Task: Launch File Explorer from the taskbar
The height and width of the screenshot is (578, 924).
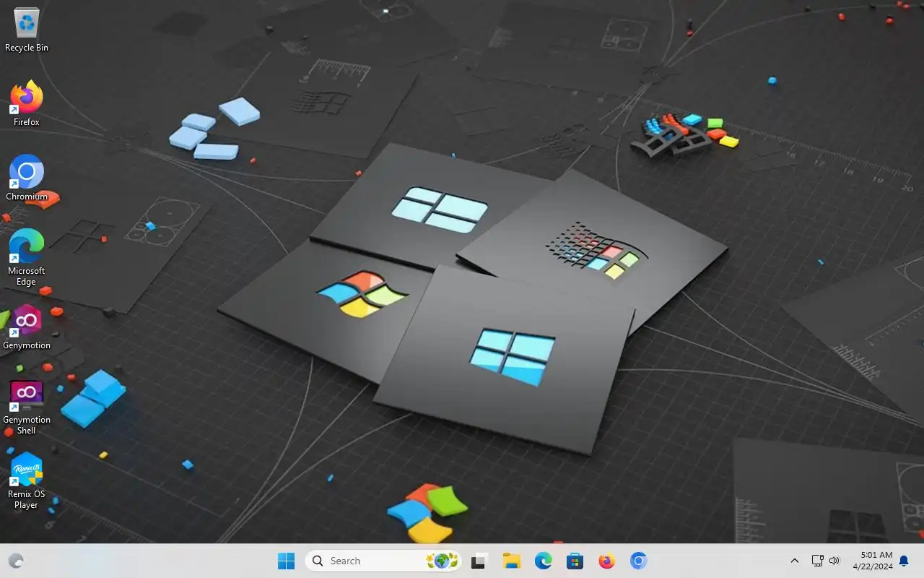Action: point(512,561)
